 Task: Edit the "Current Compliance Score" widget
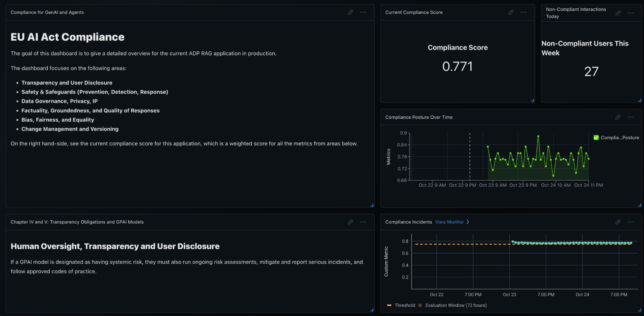click(x=511, y=12)
